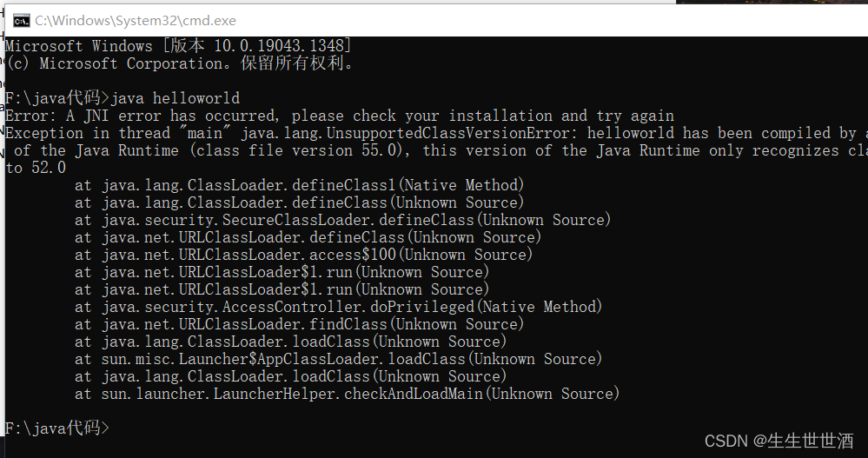The image size is (868, 458).
Task: Click the cmd.exe icon in title bar
Action: [21, 21]
